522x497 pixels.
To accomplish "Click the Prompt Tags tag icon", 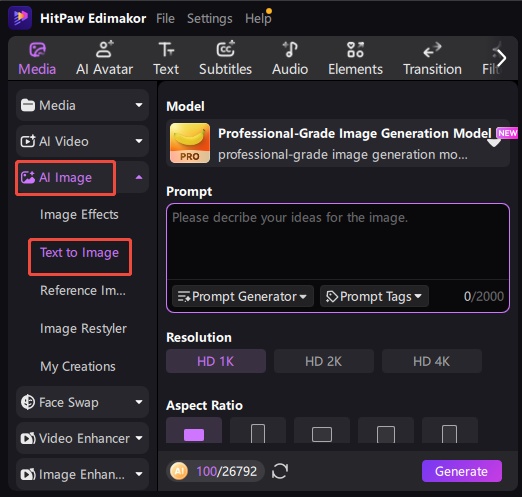I will [x=332, y=297].
